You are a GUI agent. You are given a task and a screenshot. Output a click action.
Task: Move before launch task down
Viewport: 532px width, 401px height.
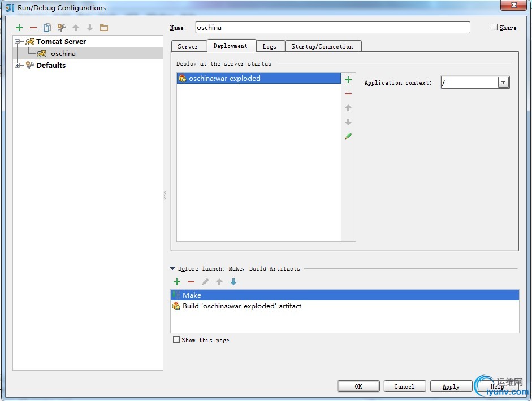pyautogui.click(x=233, y=282)
